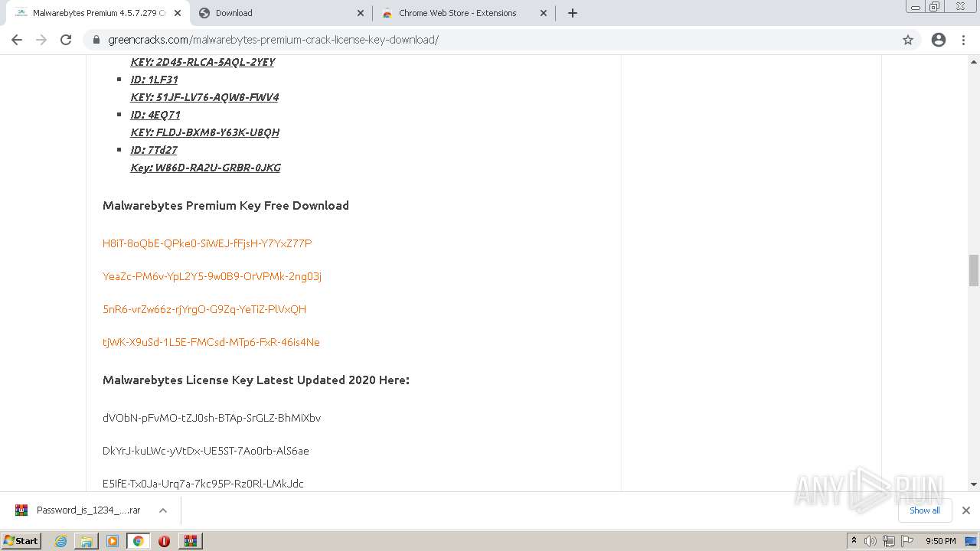This screenshot has width=980, height=551.
Task: Open the network tray icon
Action: pyautogui.click(x=888, y=541)
